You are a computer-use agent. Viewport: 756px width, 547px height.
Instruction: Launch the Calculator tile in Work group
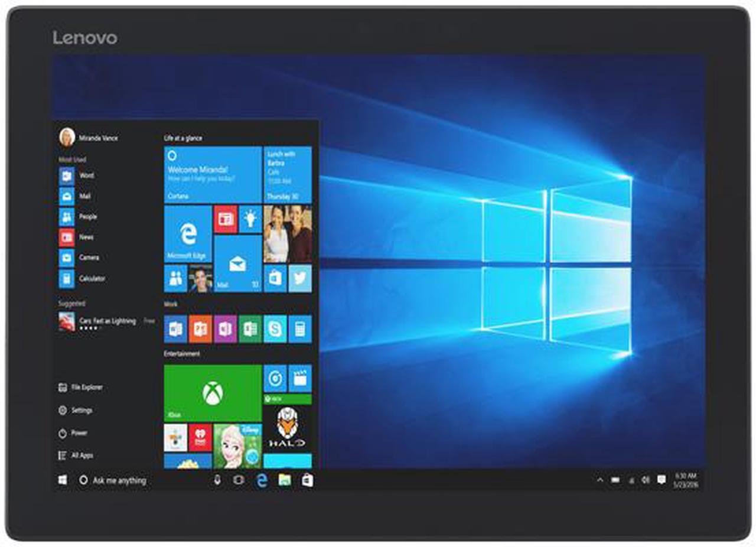pyautogui.click(x=300, y=329)
